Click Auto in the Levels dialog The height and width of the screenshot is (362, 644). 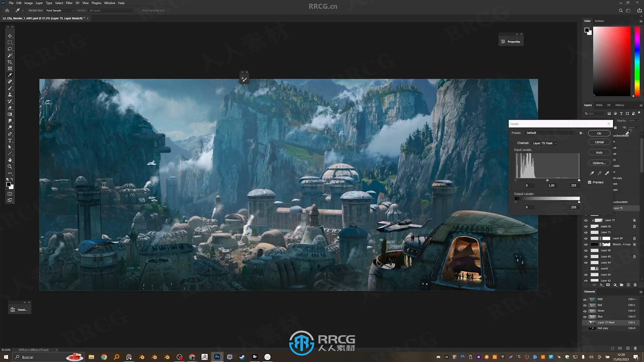(x=599, y=153)
